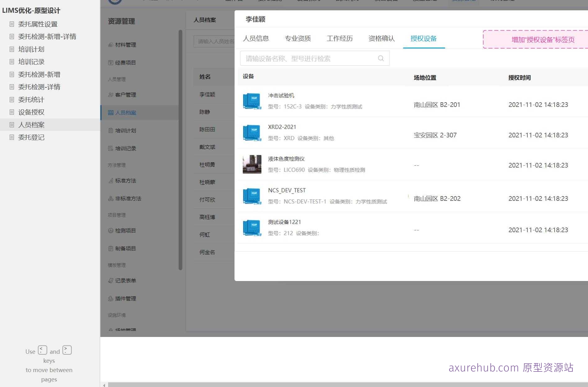Click the page icon beside 培训记录 in page list
This screenshot has height=387, width=588.
coord(12,62)
